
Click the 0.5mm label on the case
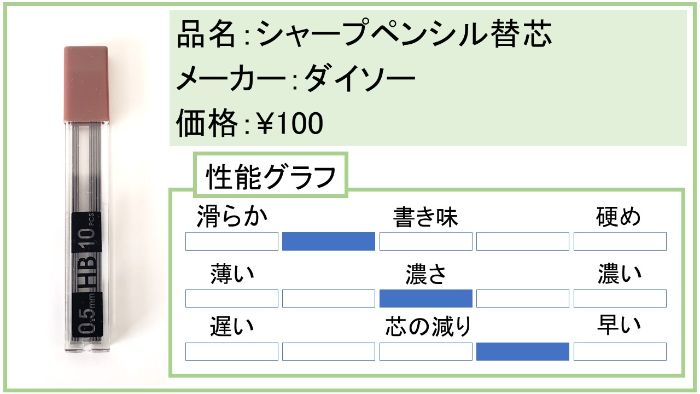coord(87,315)
